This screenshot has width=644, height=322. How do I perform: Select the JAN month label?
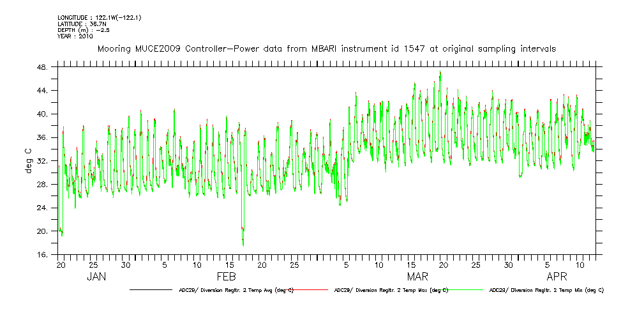click(96, 277)
